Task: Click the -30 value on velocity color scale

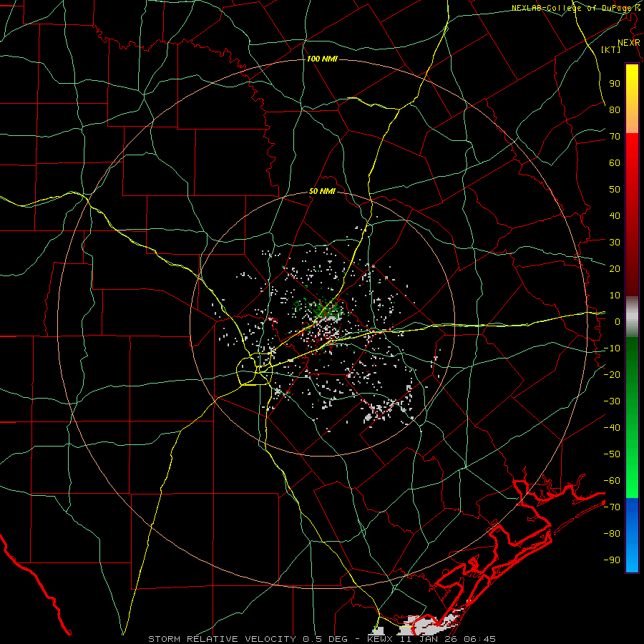Action: click(x=612, y=401)
